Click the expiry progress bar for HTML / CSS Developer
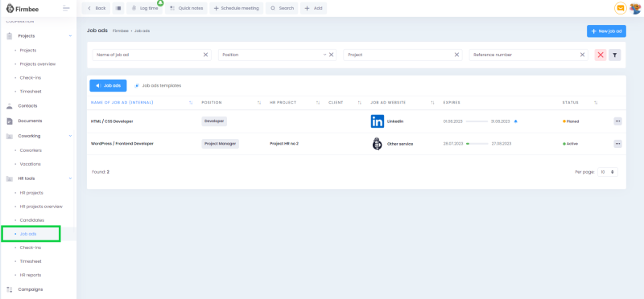 (x=477, y=121)
